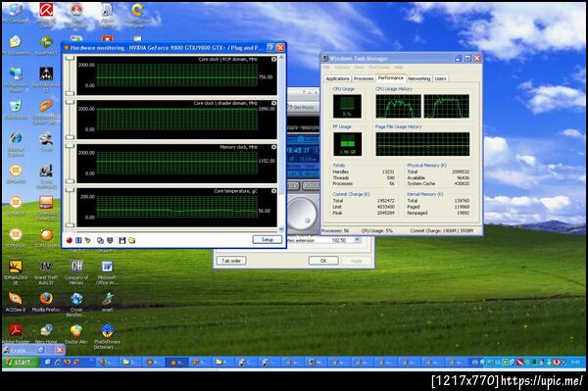
Task: Open the My Documents desktop icon
Action: click(16, 45)
